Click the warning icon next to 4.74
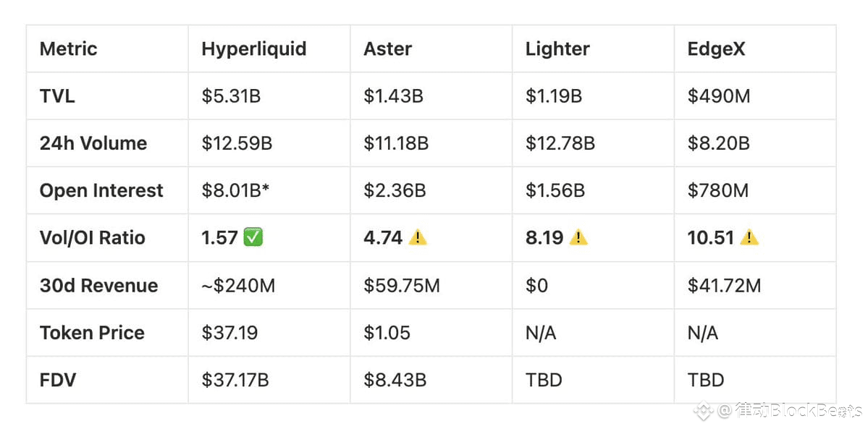Viewport: 868px width, 429px height. coord(418,237)
